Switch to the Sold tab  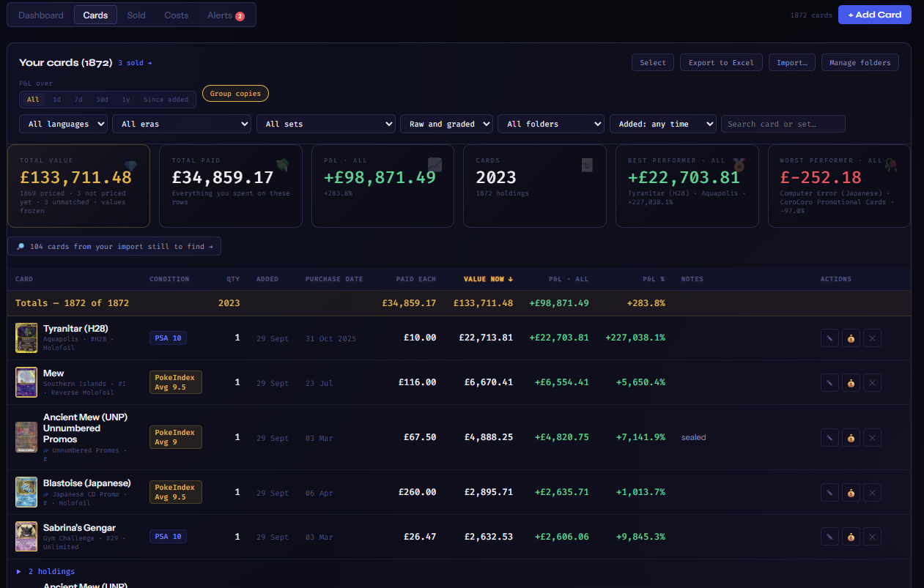pos(136,15)
